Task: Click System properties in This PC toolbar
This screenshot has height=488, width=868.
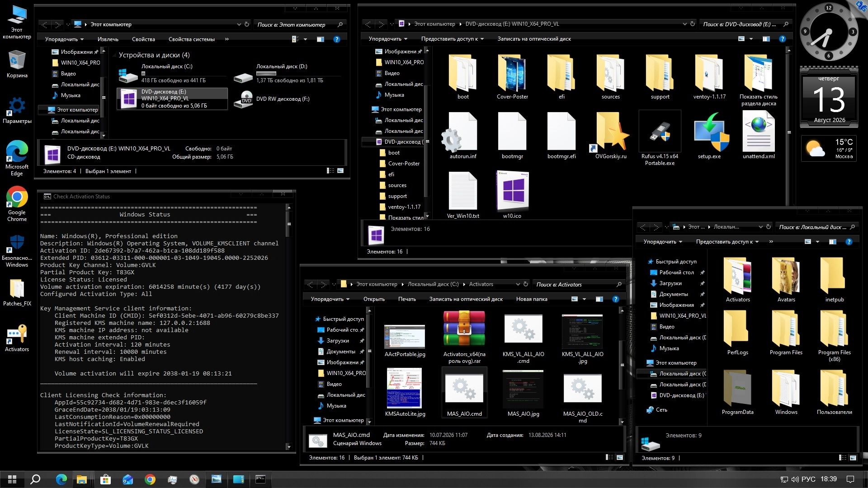Action: click(x=191, y=39)
